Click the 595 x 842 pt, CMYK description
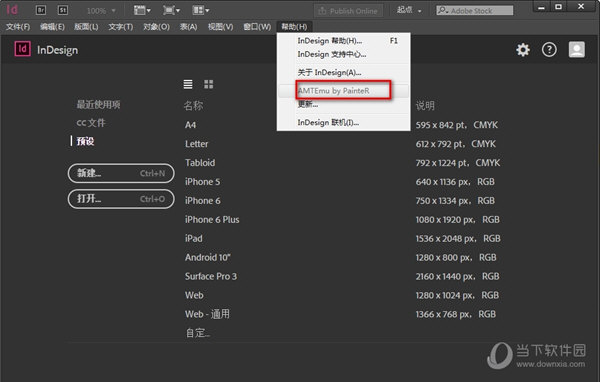Screen dimensions: 600x382 coord(457,125)
